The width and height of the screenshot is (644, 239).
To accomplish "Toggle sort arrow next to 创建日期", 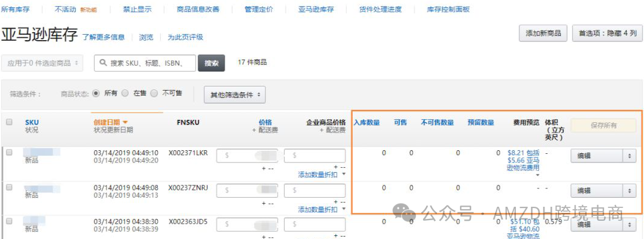I will (x=125, y=122).
